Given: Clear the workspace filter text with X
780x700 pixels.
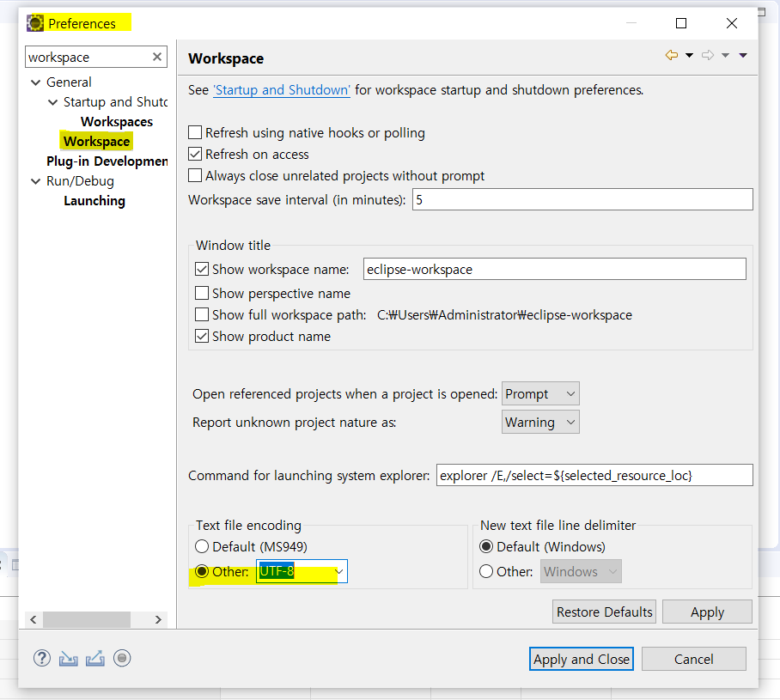Looking at the screenshot, I should (157, 57).
